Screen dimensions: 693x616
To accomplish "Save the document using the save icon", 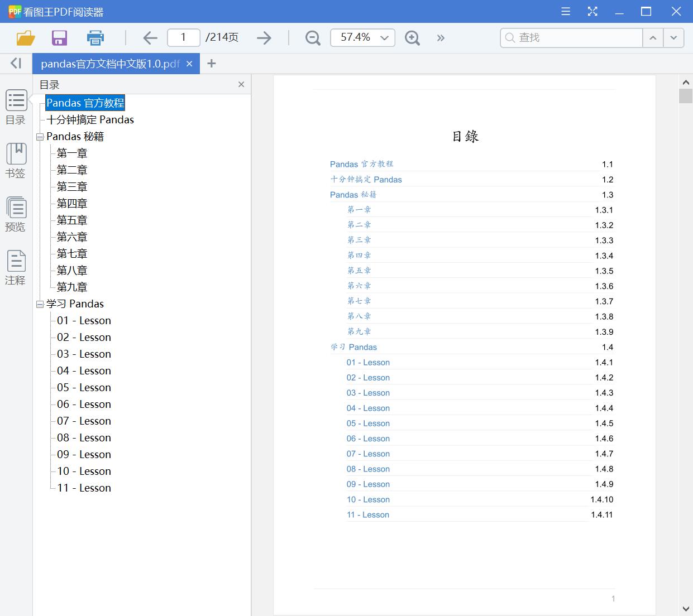I will (59, 37).
